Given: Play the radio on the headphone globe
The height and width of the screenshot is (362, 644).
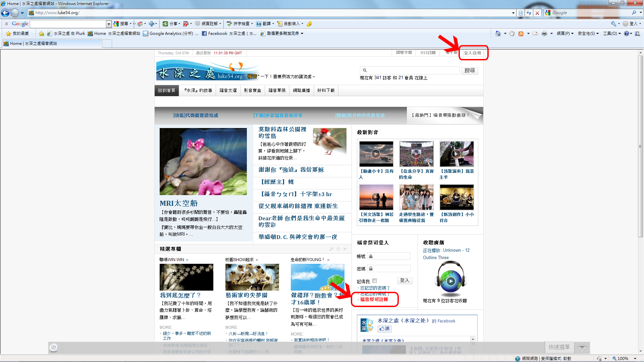Looking at the screenshot, I should 450,281.
